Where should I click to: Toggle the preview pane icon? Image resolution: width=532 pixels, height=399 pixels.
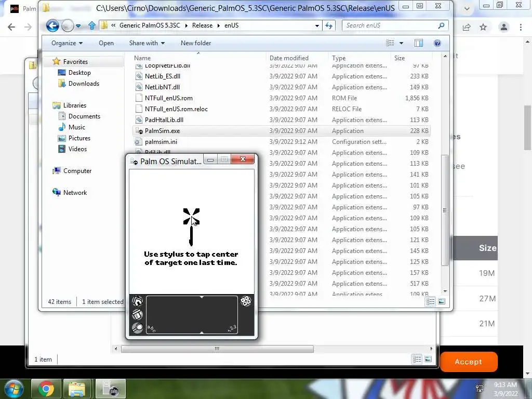coord(419,43)
